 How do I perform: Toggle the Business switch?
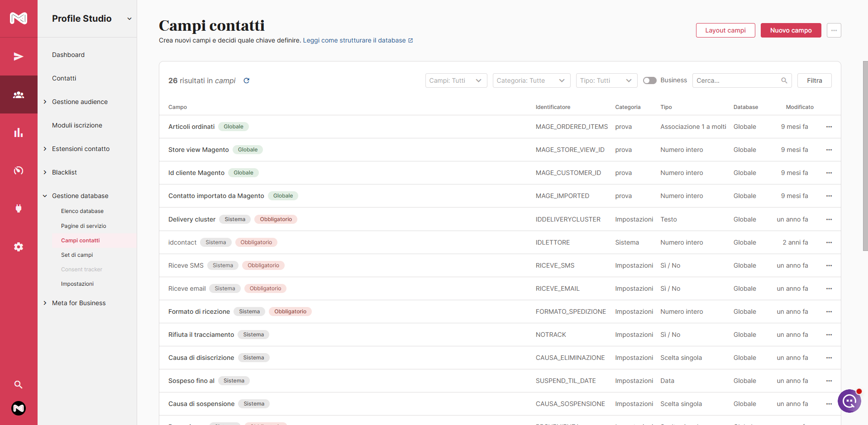650,80
